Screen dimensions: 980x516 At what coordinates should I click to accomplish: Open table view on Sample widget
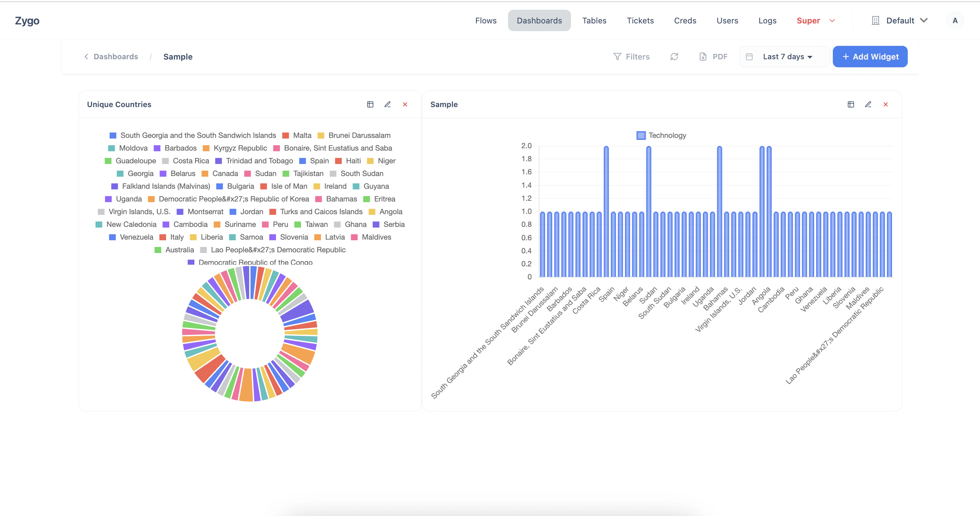tap(851, 104)
